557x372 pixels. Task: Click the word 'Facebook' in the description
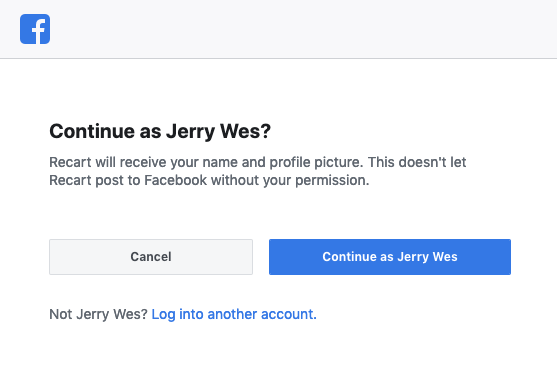pos(175,180)
